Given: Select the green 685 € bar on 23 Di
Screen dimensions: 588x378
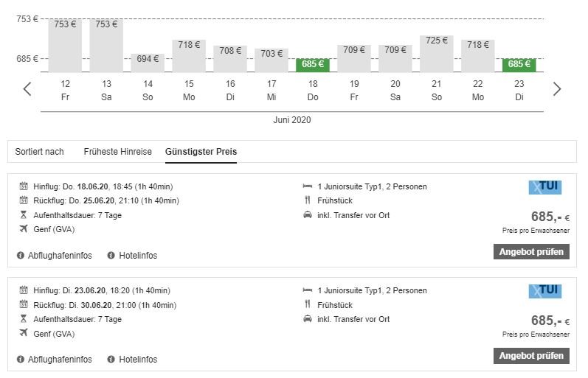Looking at the screenshot, I should coord(519,65).
